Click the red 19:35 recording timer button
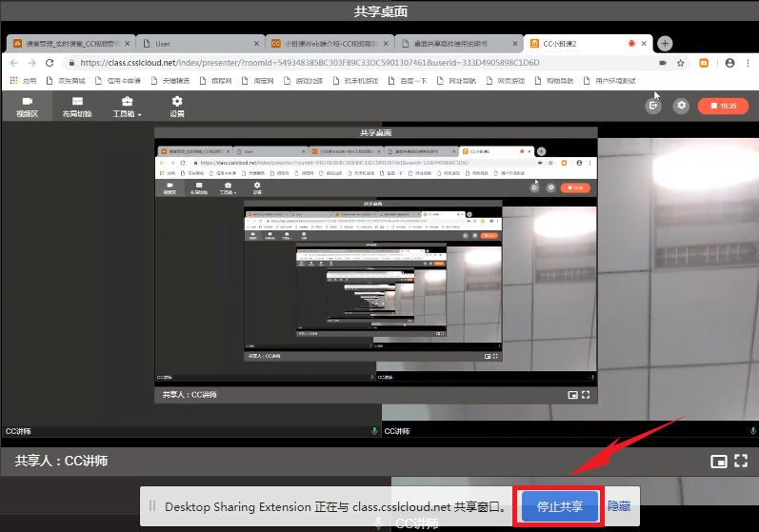 pyautogui.click(x=723, y=106)
